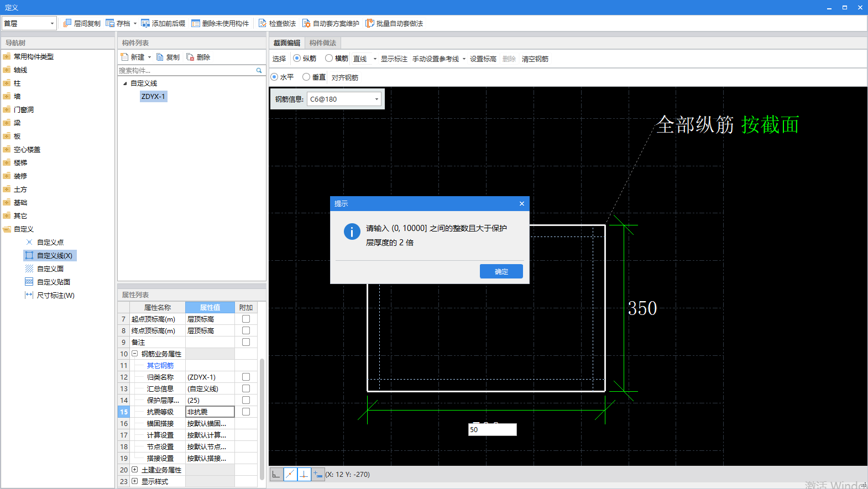Click the 自动套方案维护 toolbar icon
This screenshot has height=489, width=868.
pyautogui.click(x=306, y=23)
